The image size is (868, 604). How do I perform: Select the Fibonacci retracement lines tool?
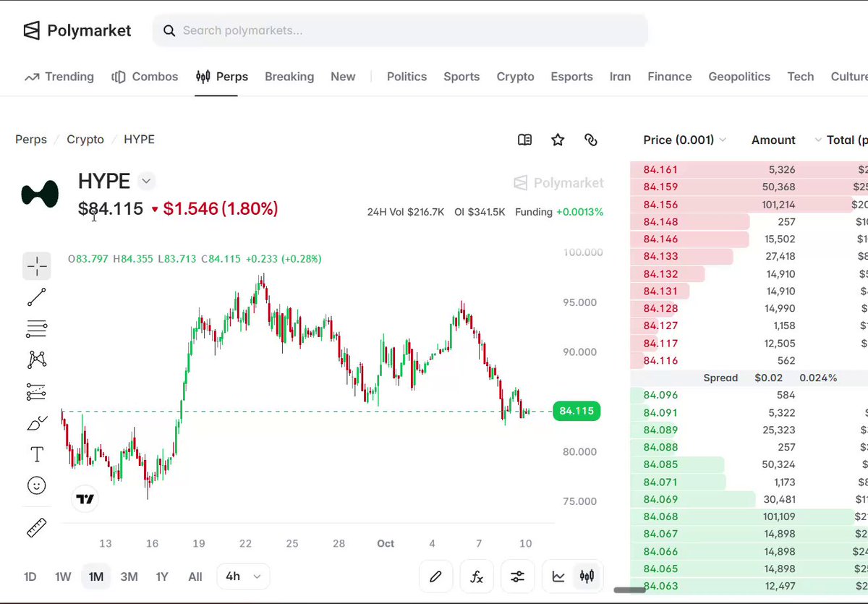pyautogui.click(x=37, y=328)
